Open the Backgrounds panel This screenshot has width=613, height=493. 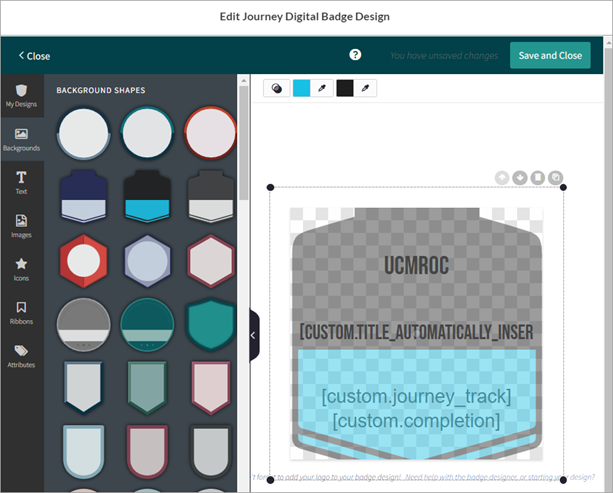(x=20, y=138)
